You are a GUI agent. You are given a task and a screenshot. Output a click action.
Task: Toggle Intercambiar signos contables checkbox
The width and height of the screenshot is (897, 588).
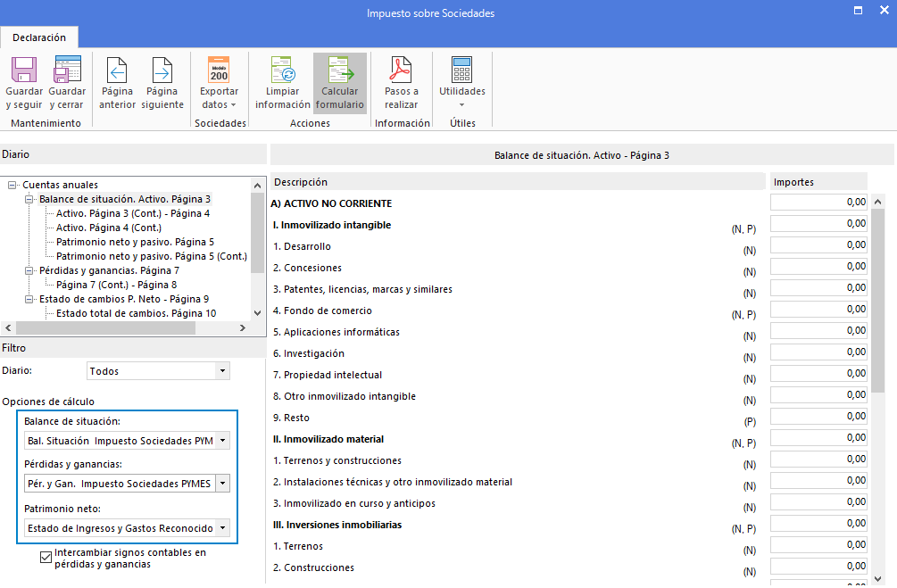46,557
